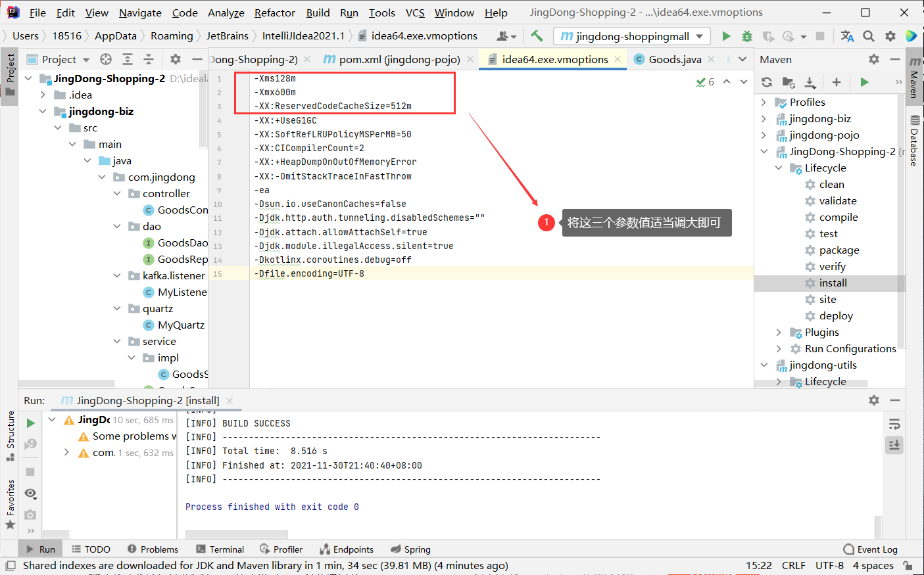924x575 pixels.
Task: Toggle Favorites side tool window
Action: [10, 504]
